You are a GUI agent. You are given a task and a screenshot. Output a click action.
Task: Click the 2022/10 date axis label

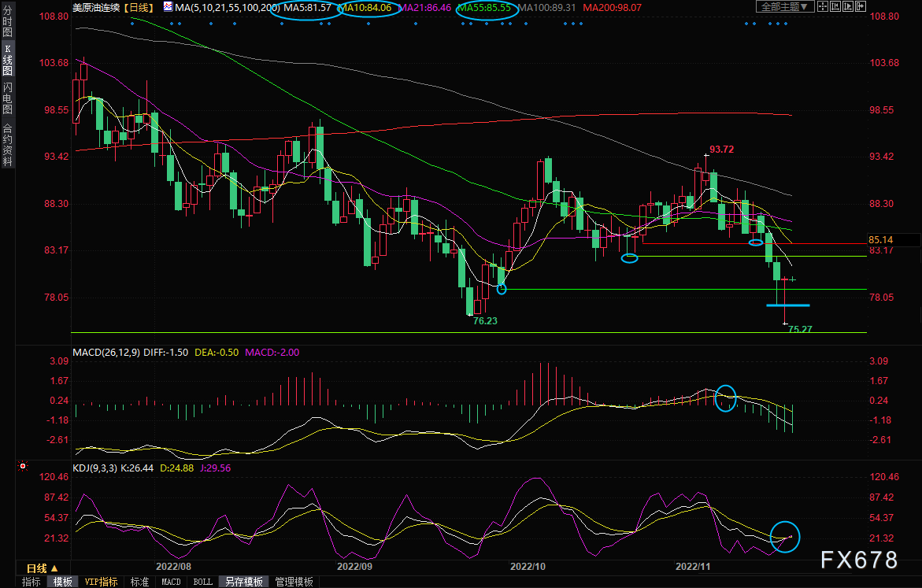coord(528,566)
